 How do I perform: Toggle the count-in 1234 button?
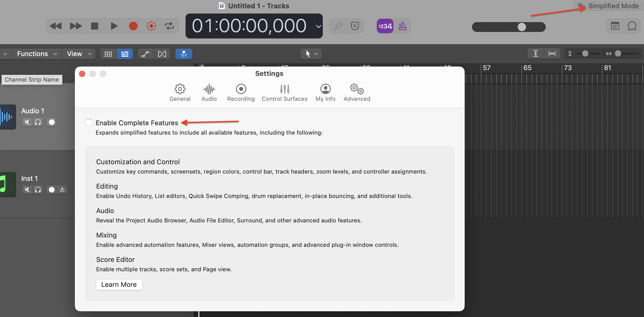pos(385,26)
